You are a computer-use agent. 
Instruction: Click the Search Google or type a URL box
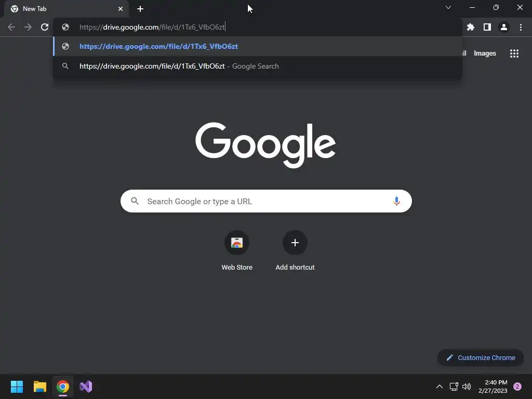[x=266, y=201]
